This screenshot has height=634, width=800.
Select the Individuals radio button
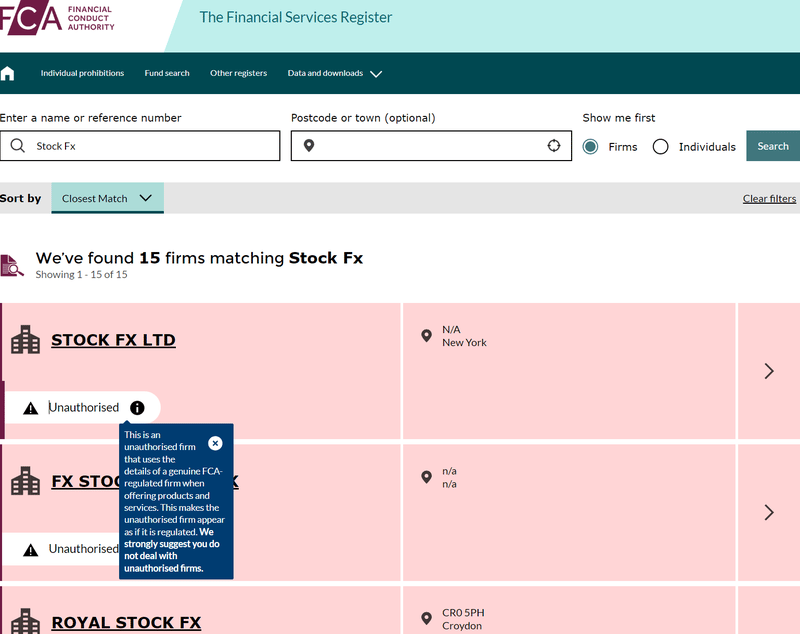pyautogui.click(x=660, y=147)
